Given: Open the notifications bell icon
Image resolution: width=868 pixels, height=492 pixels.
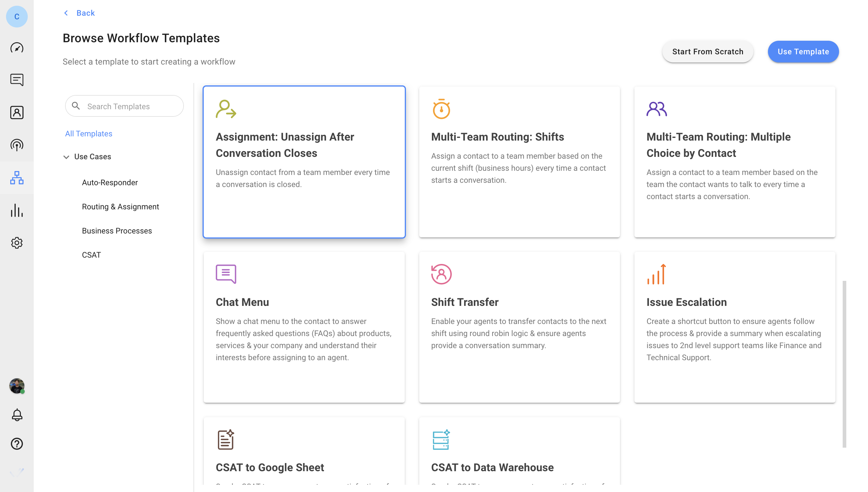Looking at the screenshot, I should click(17, 414).
